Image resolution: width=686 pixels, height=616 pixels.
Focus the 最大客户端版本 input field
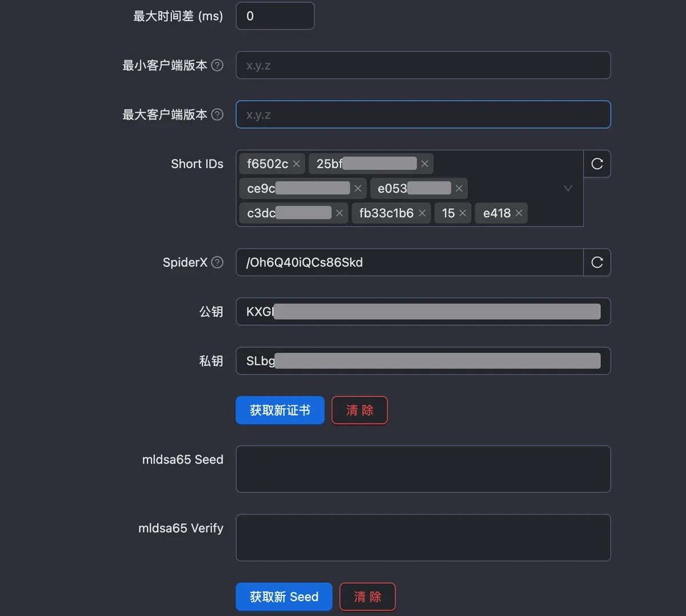[423, 114]
